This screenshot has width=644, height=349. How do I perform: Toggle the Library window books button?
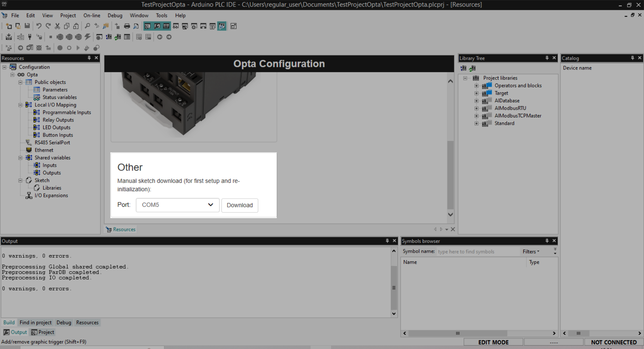click(x=166, y=26)
